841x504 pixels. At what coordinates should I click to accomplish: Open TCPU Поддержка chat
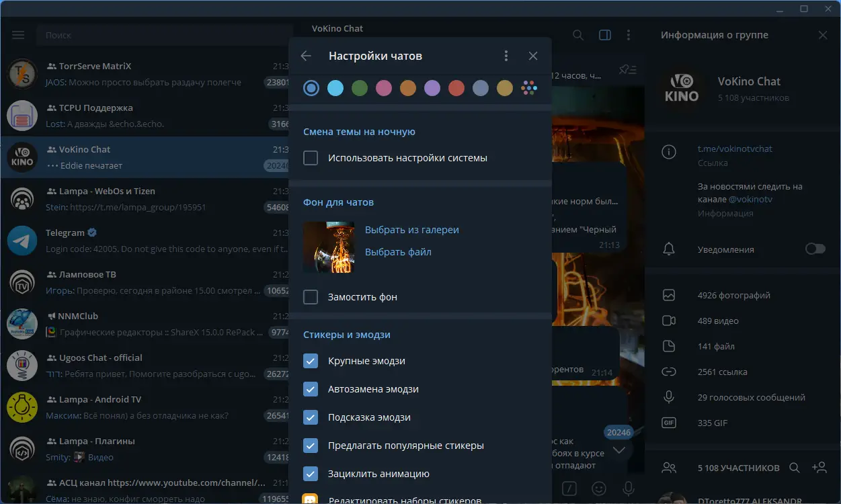[x=146, y=116]
